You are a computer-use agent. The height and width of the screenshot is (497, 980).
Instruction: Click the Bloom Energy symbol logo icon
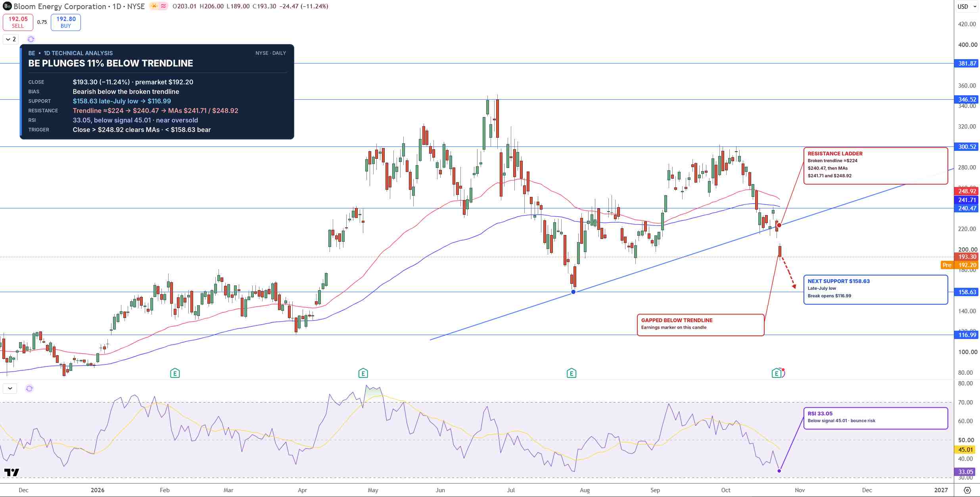(7, 6)
